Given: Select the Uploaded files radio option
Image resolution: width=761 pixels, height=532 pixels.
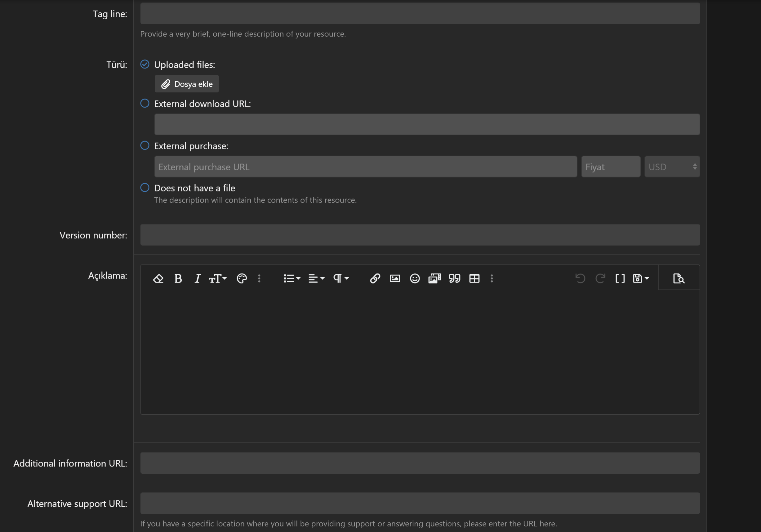Looking at the screenshot, I should coord(145,64).
